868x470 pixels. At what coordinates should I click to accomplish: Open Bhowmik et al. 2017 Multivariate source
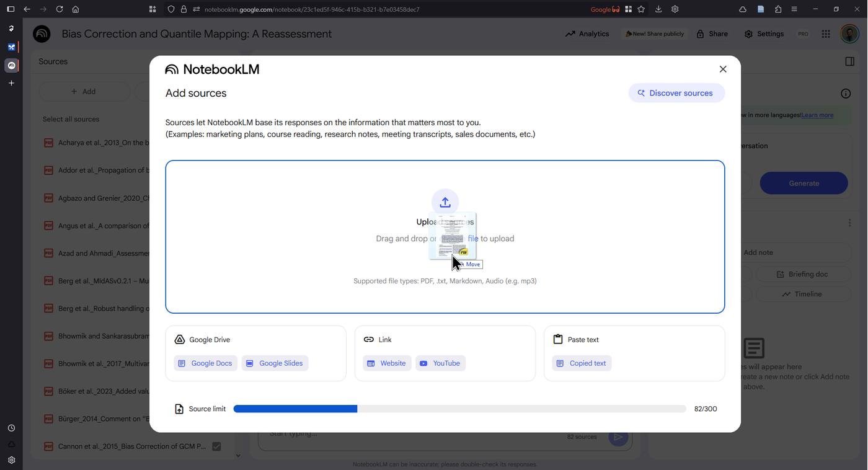(104, 364)
